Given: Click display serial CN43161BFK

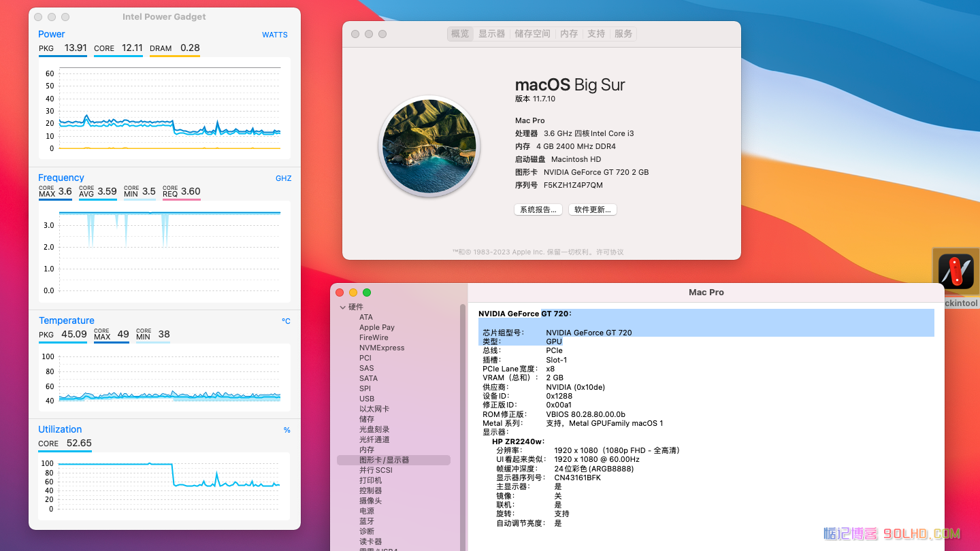Looking at the screenshot, I should point(577,478).
